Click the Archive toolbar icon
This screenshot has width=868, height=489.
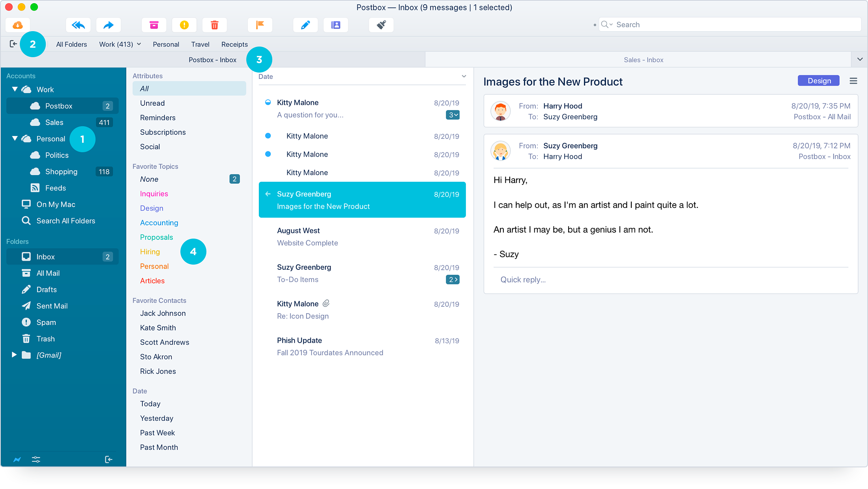click(x=153, y=24)
